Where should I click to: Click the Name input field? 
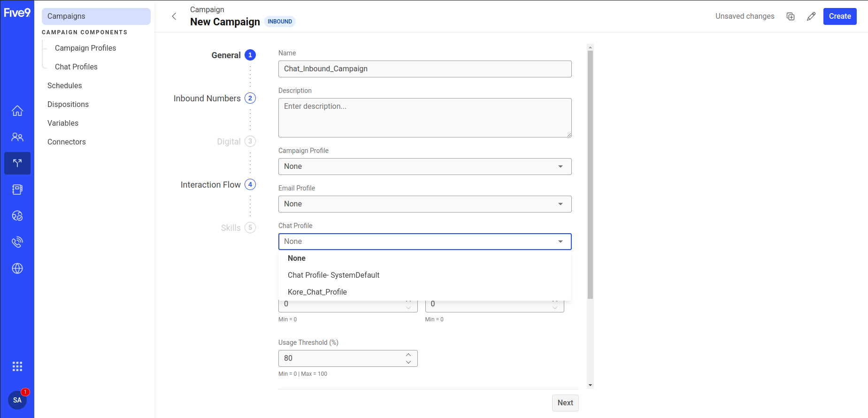[424, 69]
